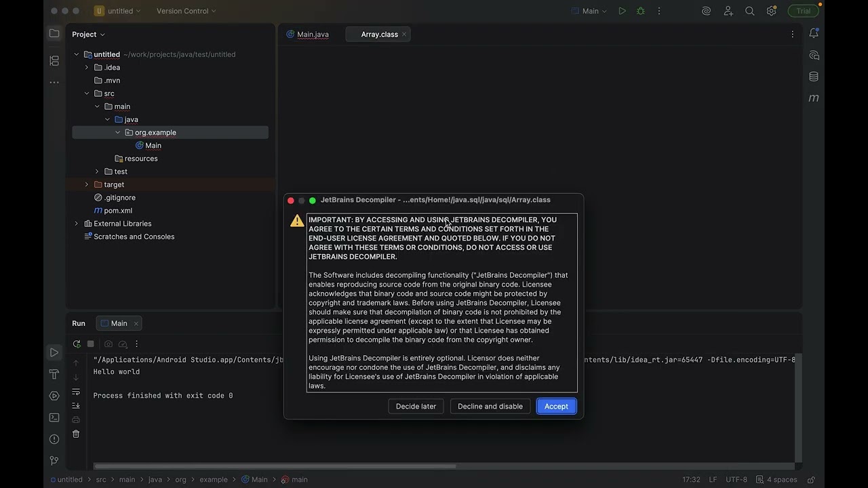Image resolution: width=868 pixels, height=488 pixels.
Task: Select Scratches and Consoles in tree
Action: click(x=134, y=237)
